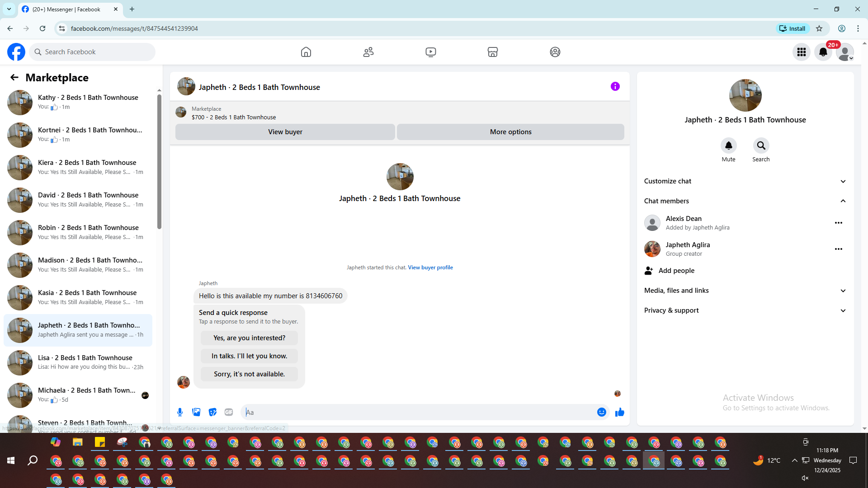Click the View buyer profile link
This screenshot has height=488, width=868.
click(430, 267)
